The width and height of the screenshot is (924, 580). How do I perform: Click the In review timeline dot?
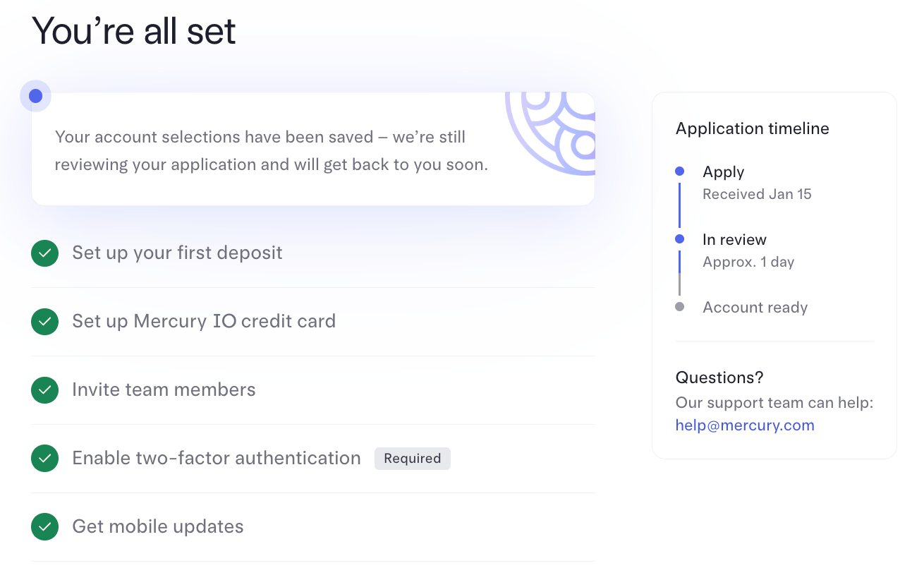pyautogui.click(x=679, y=239)
